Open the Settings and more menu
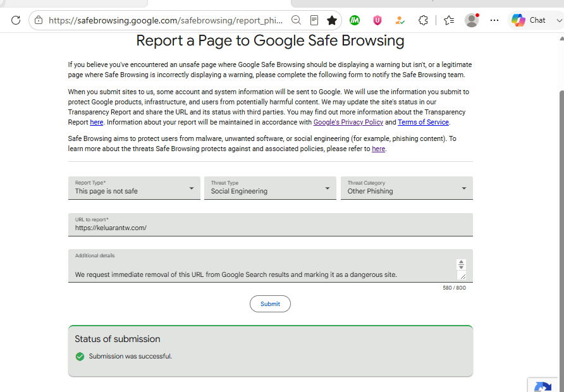 pyautogui.click(x=494, y=20)
